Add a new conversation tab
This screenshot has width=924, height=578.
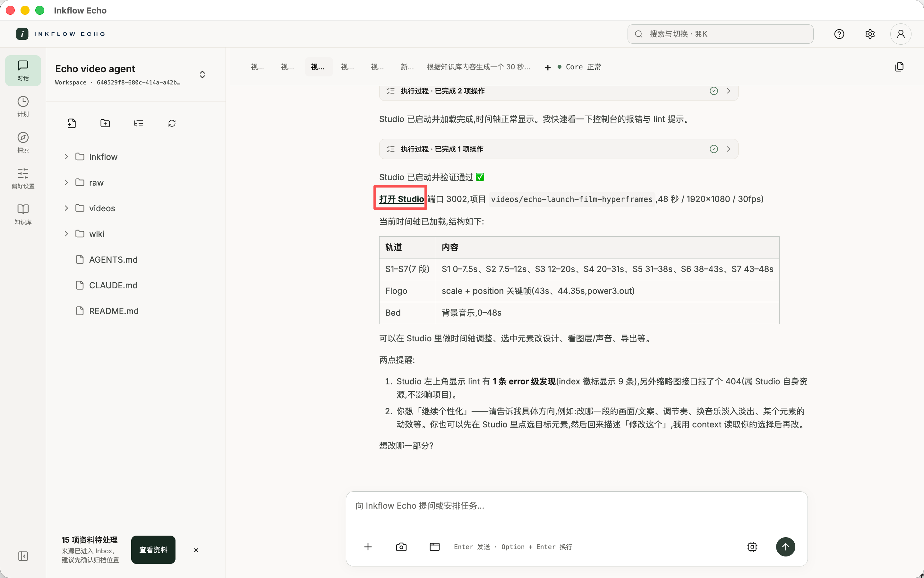click(548, 67)
